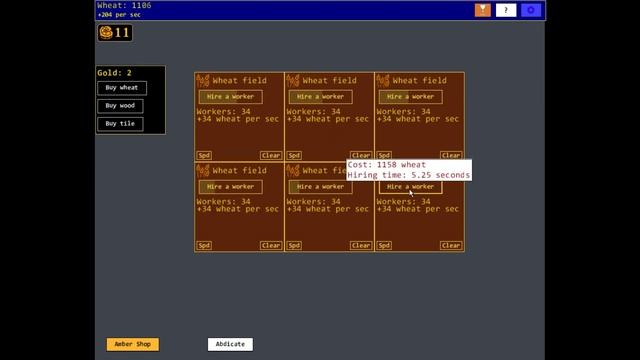The height and width of the screenshot is (360, 640).
Task: Click 'Workers: 34' in bottom-left field
Action: pyautogui.click(x=223, y=201)
